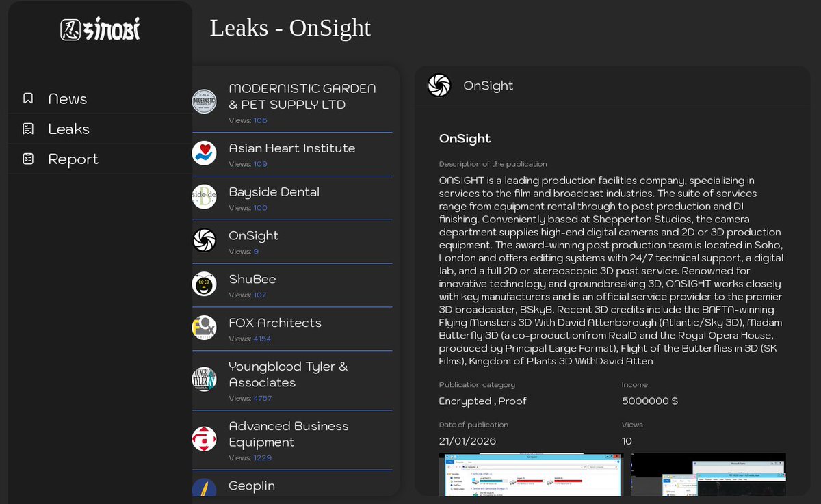Click the 'Description of the publication' label
The width and height of the screenshot is (821, 504).
[493, 164]
